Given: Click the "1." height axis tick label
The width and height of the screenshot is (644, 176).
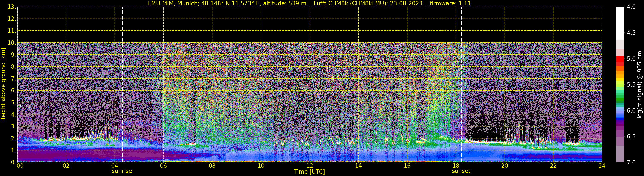Looking at the screenshot, I should pyautogui.click(x=13, y=151).
